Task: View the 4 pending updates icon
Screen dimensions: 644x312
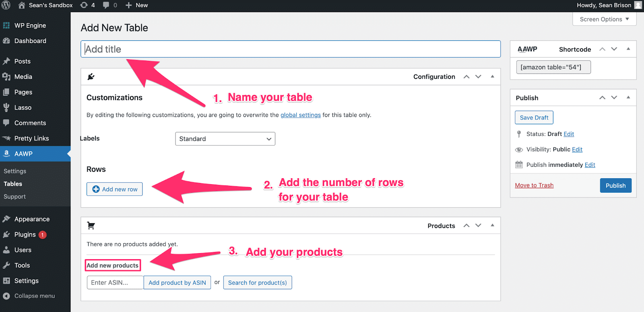Action: (x=84, y=5)
